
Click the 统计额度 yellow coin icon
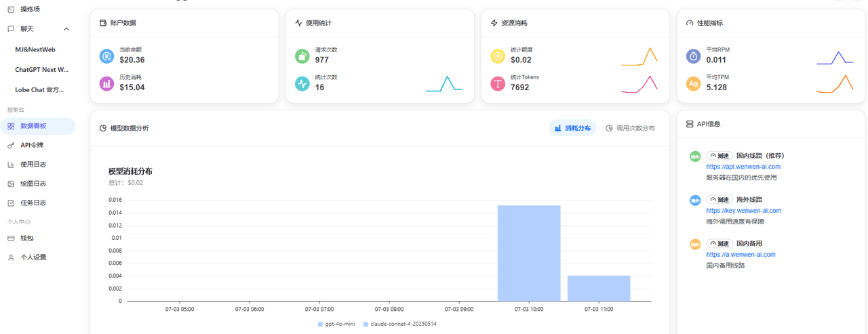[x=498, y=56]
